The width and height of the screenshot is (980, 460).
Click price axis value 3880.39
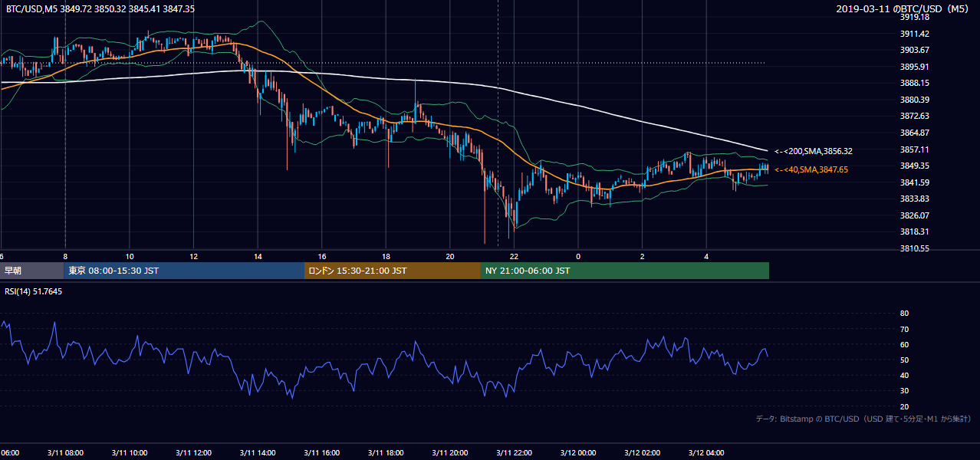coord(915,100)
